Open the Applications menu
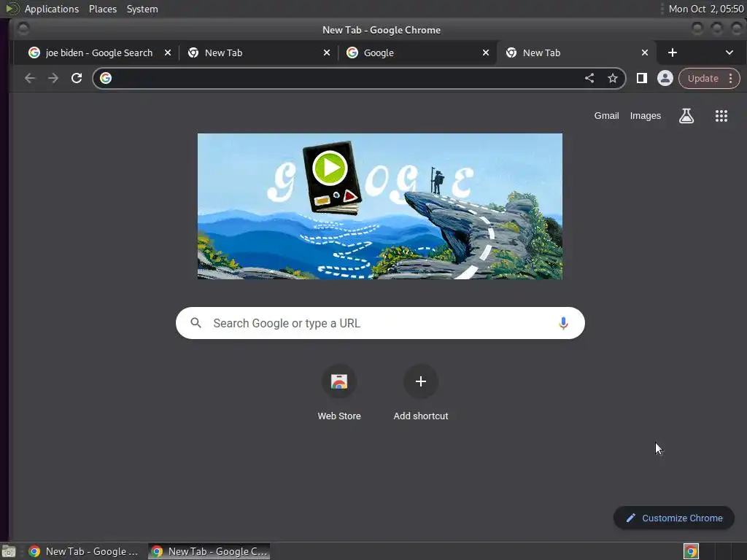 coord(52,9)
